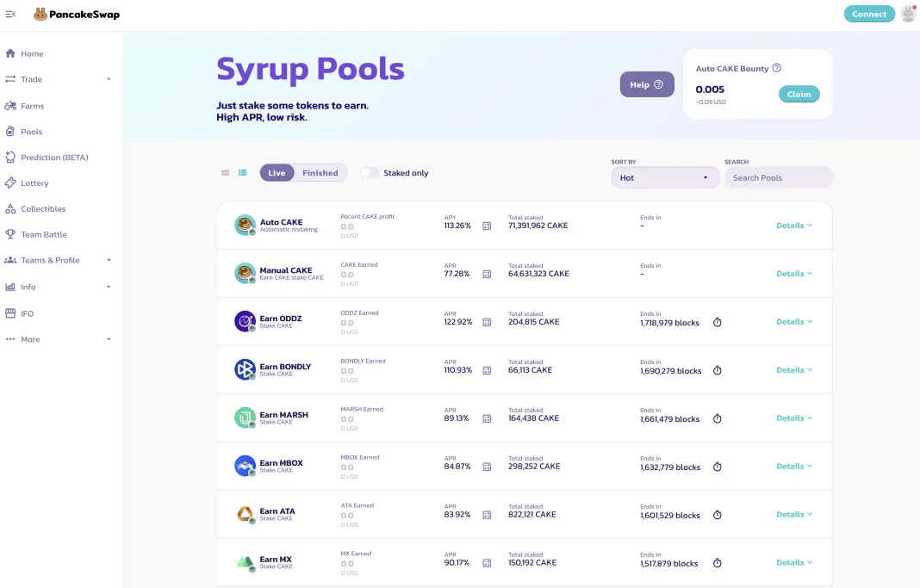This screenshot has height=588, width=920.
Task: Claim the Auto CAKE bounty
Action: 799,94
